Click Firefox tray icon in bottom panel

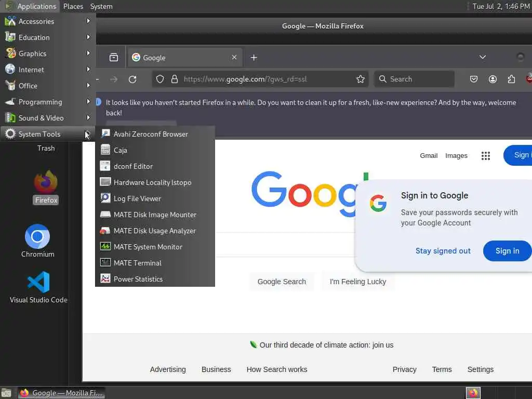point(473,393)
